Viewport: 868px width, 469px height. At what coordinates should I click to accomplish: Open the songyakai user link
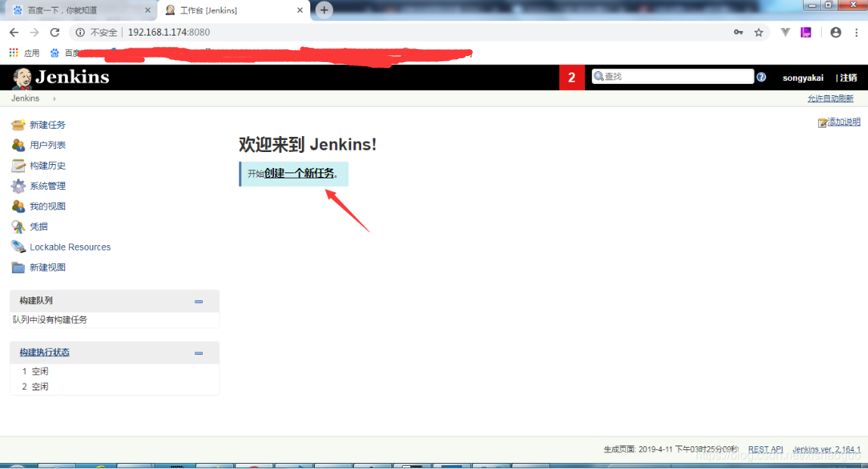click(x=803, y=78)
